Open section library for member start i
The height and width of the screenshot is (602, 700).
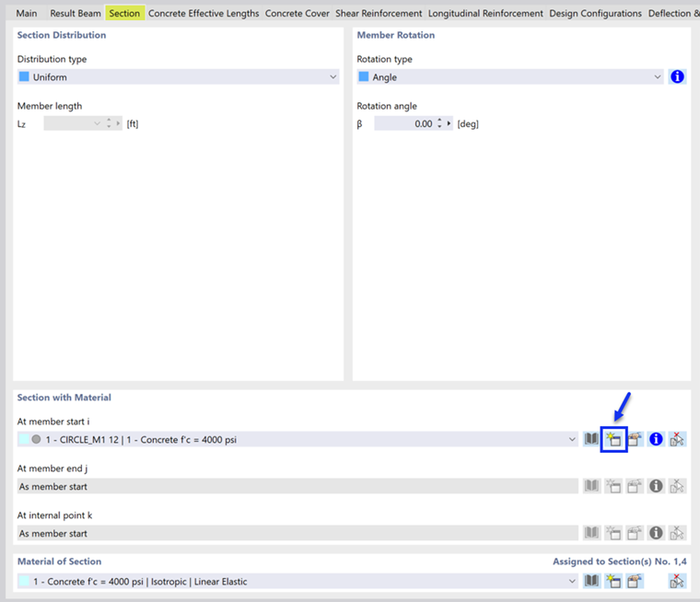pyautogui.click(x=591, y=439)
